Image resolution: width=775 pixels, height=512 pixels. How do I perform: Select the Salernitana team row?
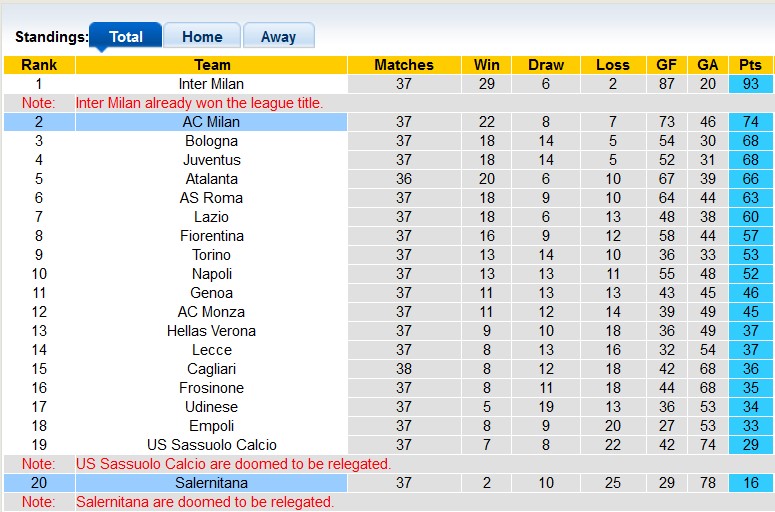[x=211, y=483]
